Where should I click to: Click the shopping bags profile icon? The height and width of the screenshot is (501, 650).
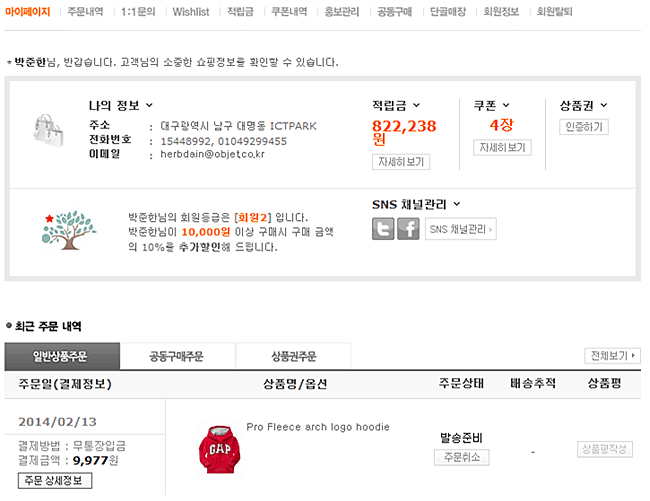click(x=48, y=129)
